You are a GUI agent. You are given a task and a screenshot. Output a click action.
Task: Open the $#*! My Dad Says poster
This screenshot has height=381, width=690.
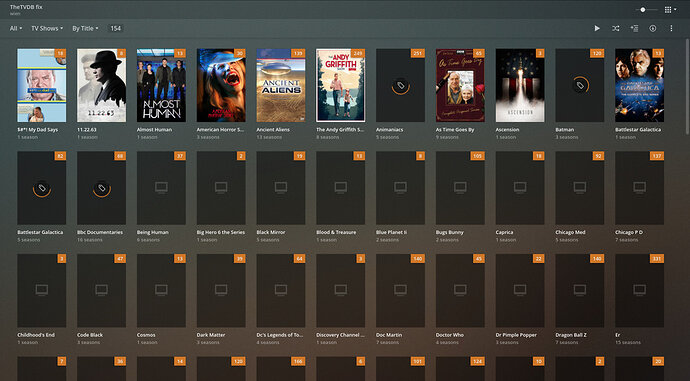point(42,85)
